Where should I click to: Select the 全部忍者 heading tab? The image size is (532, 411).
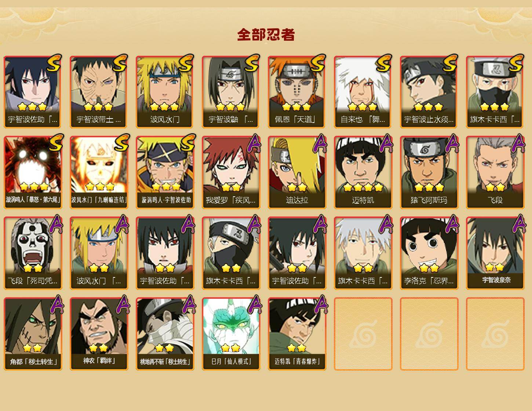pos(266,34)
